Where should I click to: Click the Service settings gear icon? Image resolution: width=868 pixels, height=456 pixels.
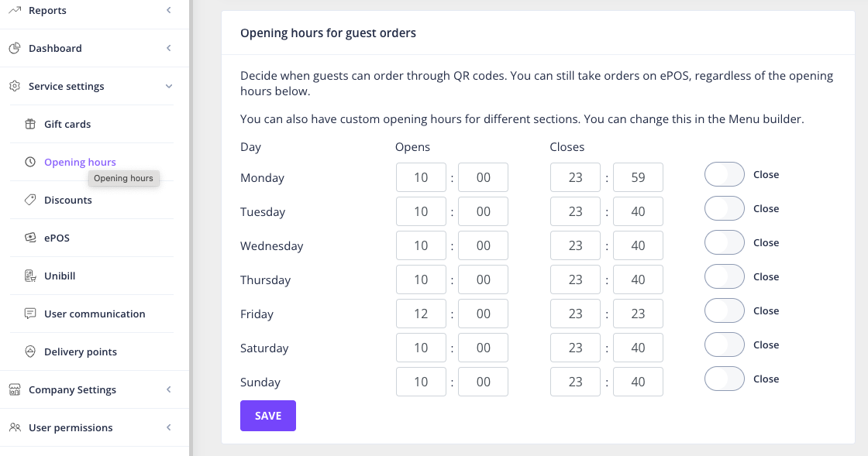(x=15, y=86)
